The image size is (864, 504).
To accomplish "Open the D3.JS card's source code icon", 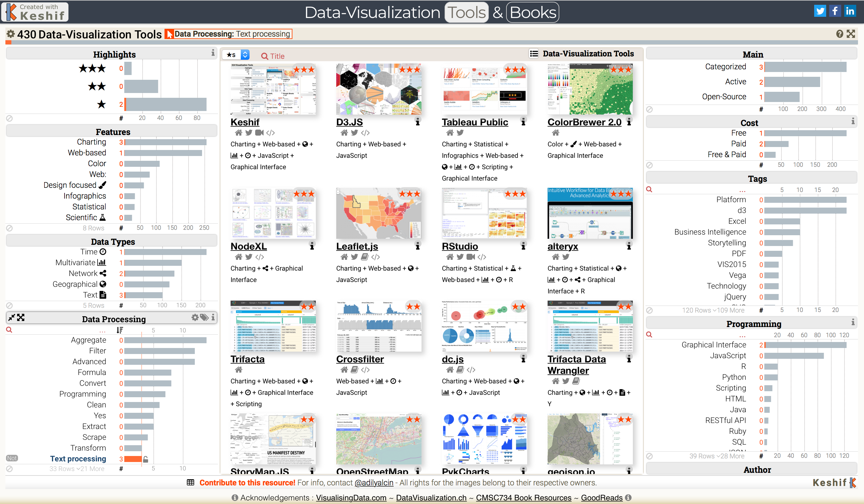I will click(x=365, y=133).
